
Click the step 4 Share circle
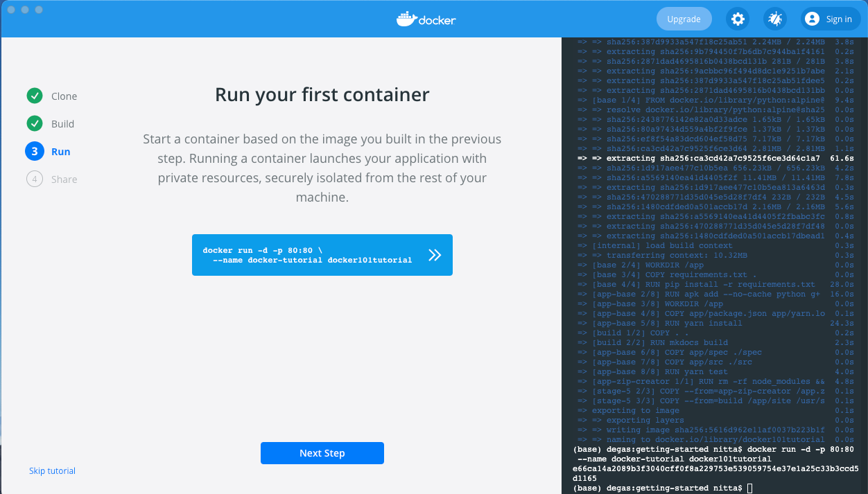tap(34, 179)
